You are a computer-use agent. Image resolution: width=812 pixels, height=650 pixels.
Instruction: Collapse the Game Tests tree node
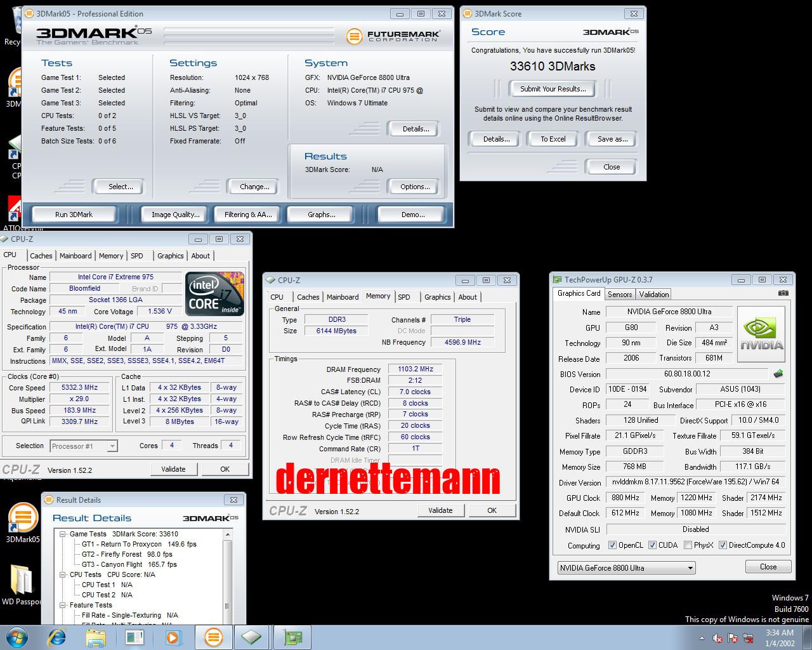coord(63,534)
